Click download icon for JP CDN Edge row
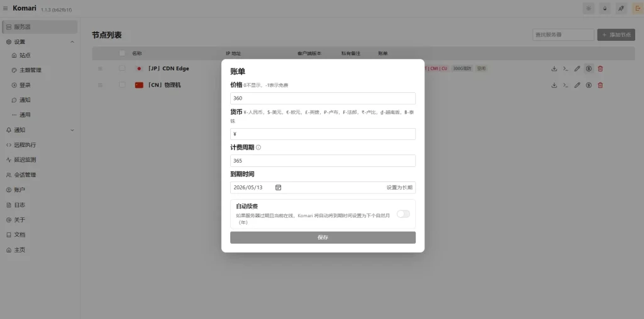Image resolution: width=644 pixels, height=319 pixels. 554,68
